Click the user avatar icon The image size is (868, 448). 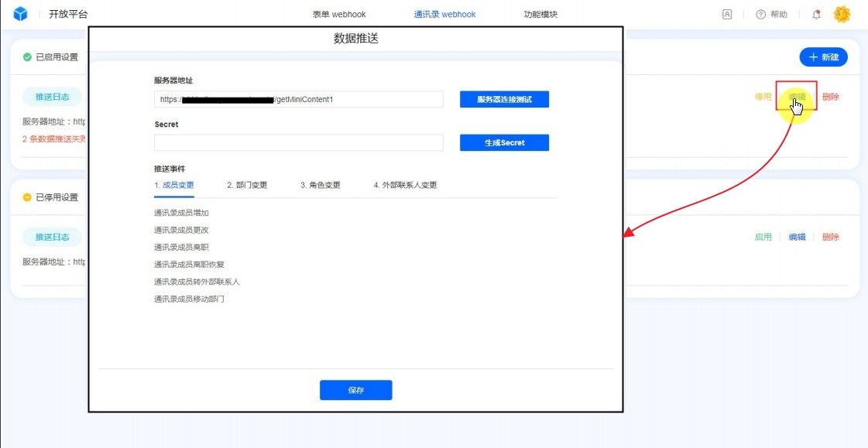842,15
